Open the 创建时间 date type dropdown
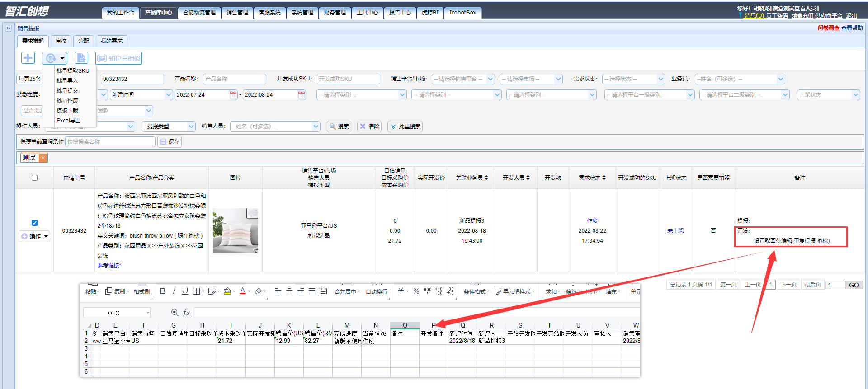The height and width of the screenshot is (389, 868). 141,95
